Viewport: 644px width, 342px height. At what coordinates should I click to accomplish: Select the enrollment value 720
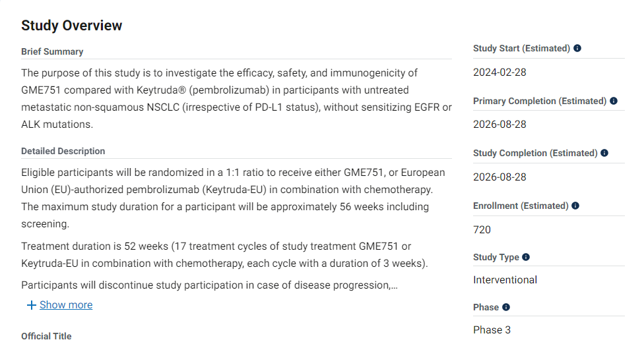482,230
